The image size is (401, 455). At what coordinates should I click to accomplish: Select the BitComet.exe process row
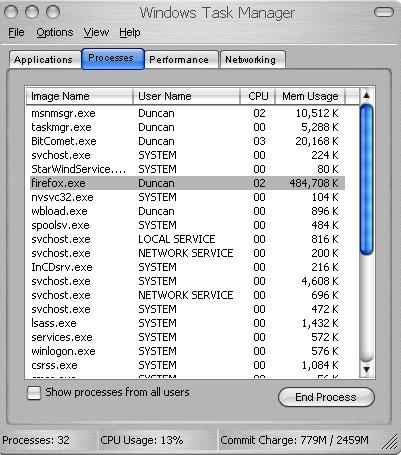pos(187,141)
